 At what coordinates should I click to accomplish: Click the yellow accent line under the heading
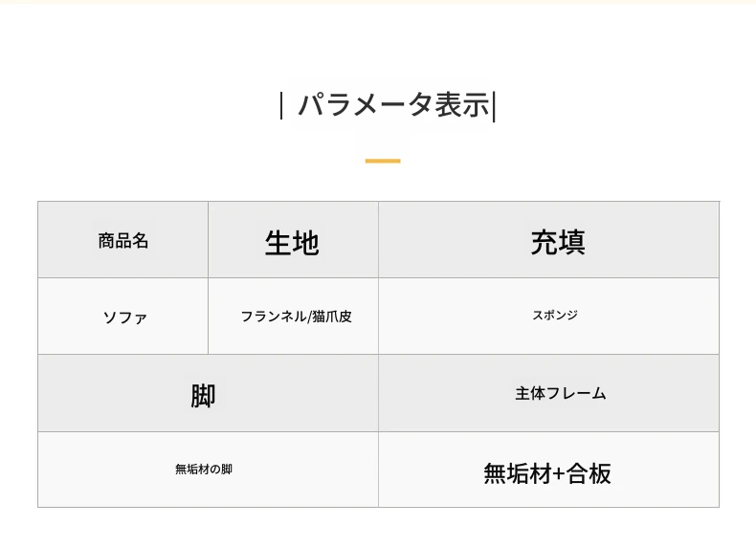pos(382,161)
